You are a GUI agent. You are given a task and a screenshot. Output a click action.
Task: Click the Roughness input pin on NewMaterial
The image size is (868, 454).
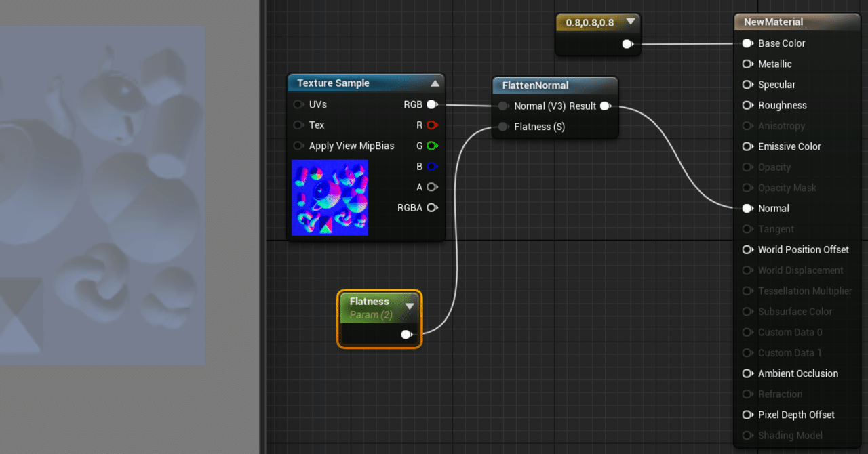pyautogui.click(x=748, y=105)
